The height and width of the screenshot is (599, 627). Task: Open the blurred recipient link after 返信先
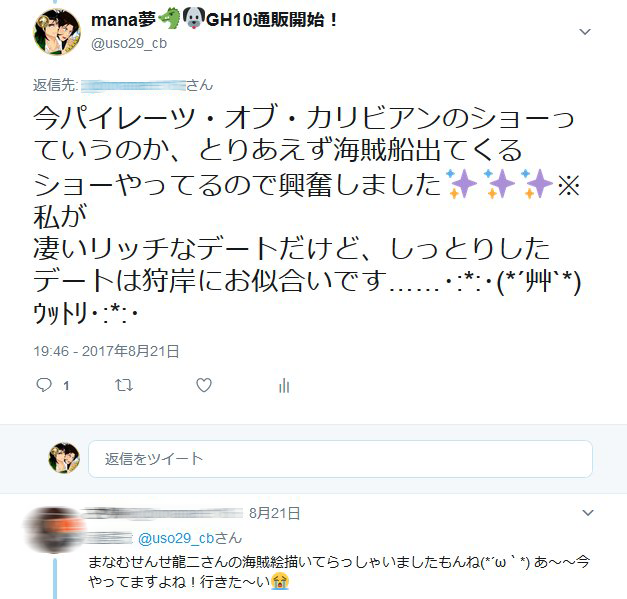pyautogui.click(x=133, y=86)
